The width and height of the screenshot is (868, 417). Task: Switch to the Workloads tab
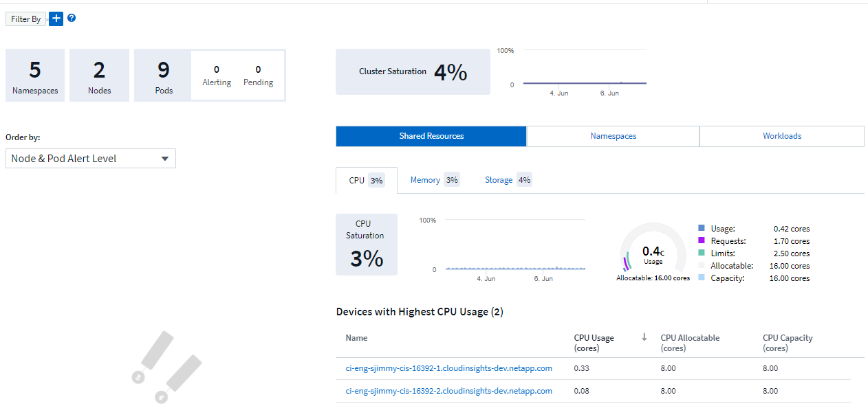781,136
